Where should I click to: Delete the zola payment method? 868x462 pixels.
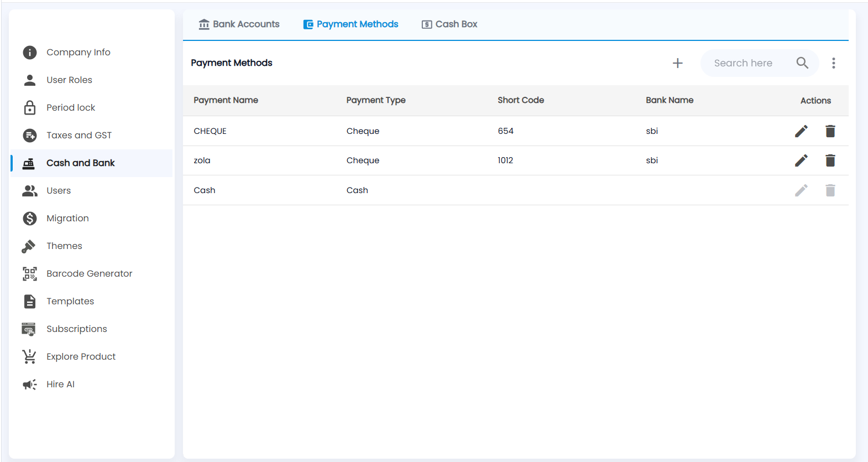tap(830, 160)
